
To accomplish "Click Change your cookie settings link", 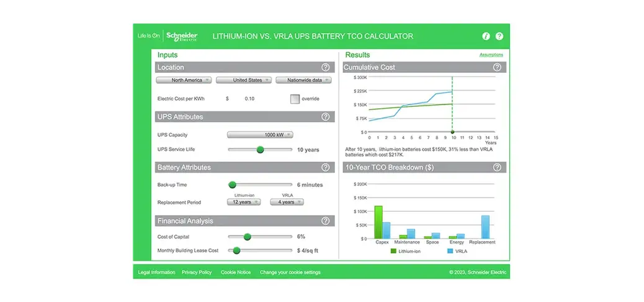I will [x=290, y=272].
